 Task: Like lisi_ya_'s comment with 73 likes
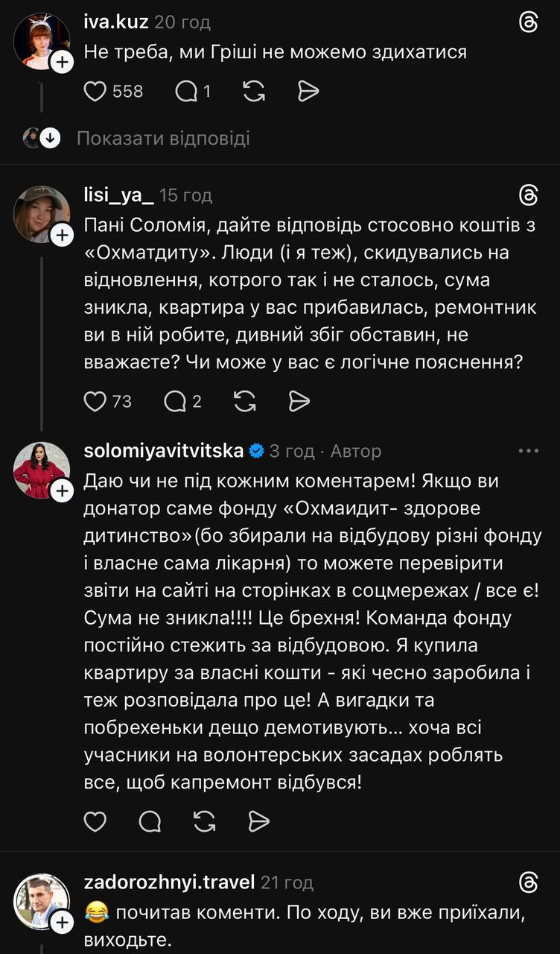tap(95, 401)
